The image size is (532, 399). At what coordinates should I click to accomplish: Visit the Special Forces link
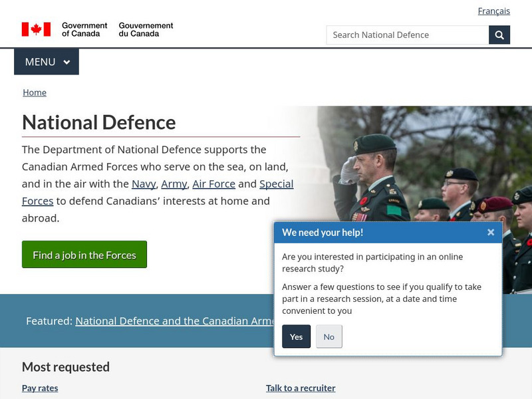(276, 184)
